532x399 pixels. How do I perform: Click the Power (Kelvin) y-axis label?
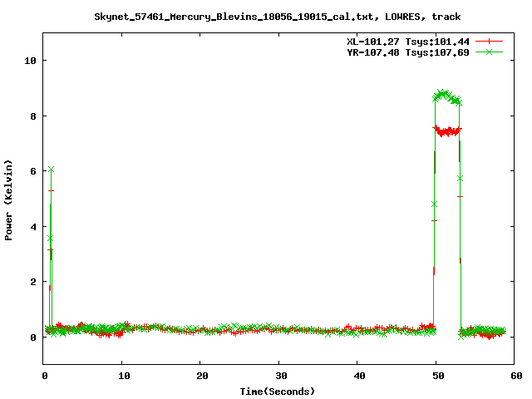pos(8,200)
